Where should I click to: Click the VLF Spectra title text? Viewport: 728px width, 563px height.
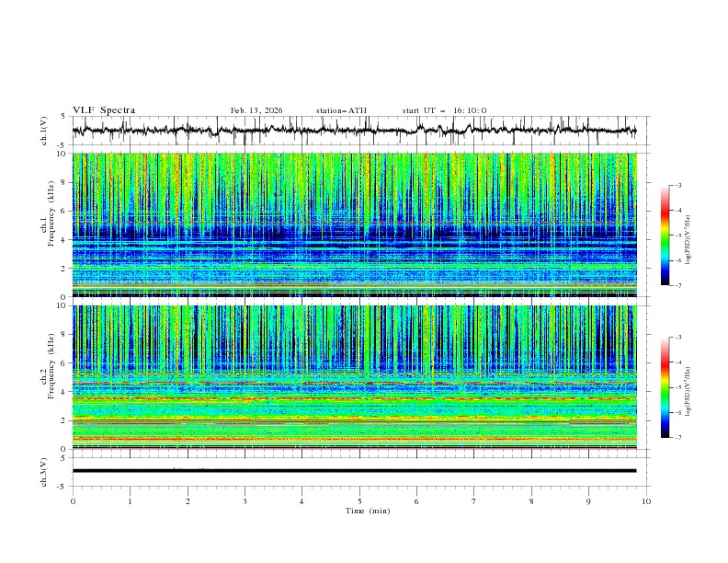coord(104,110)
